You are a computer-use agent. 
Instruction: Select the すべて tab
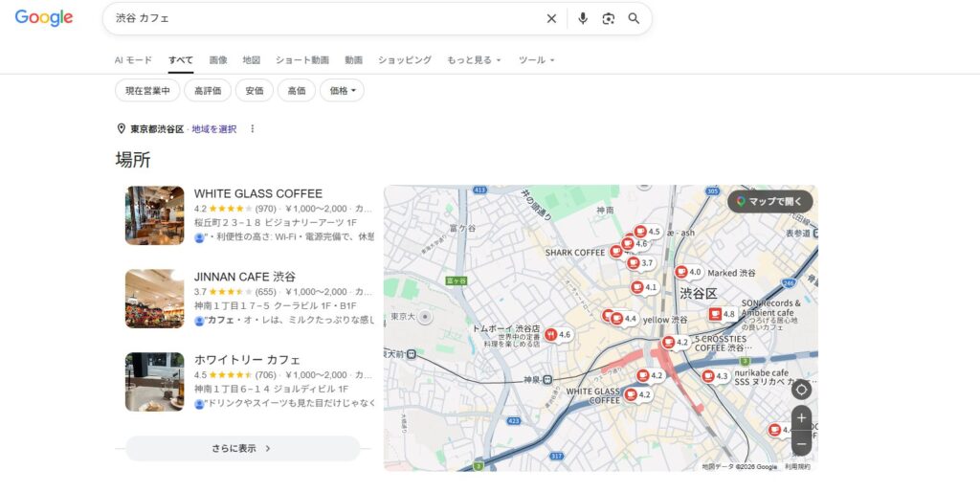(x=181, y=60)
